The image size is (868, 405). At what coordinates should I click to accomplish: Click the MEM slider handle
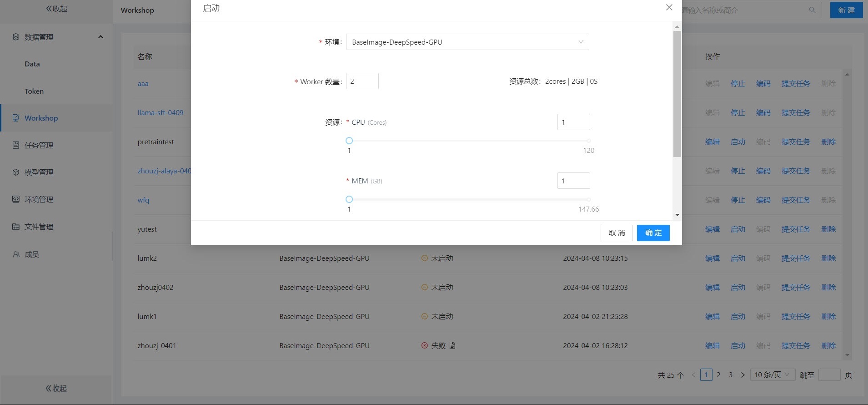click(349, 199)
